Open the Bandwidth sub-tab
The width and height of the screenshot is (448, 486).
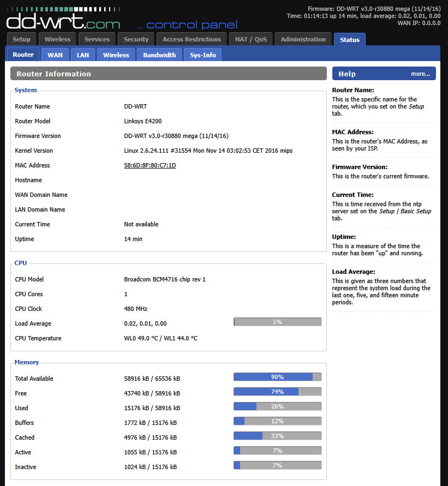[x=159, y=55]
